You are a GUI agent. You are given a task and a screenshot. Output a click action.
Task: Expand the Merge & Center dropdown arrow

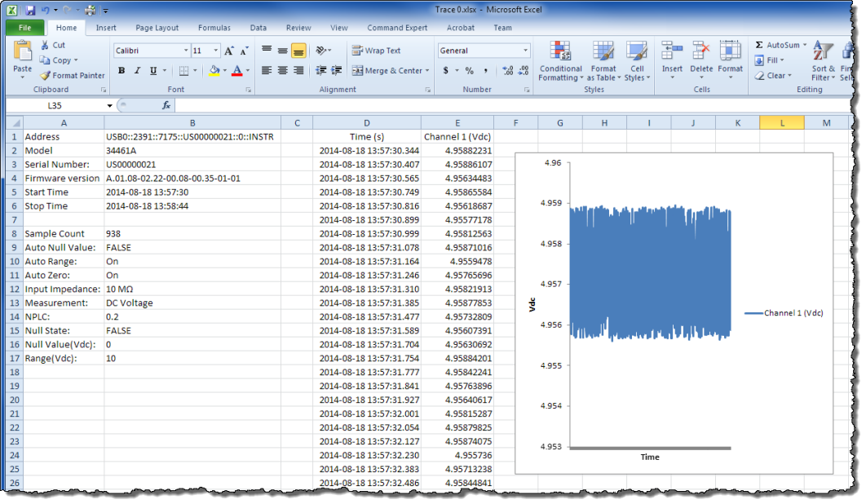(427, 70)
